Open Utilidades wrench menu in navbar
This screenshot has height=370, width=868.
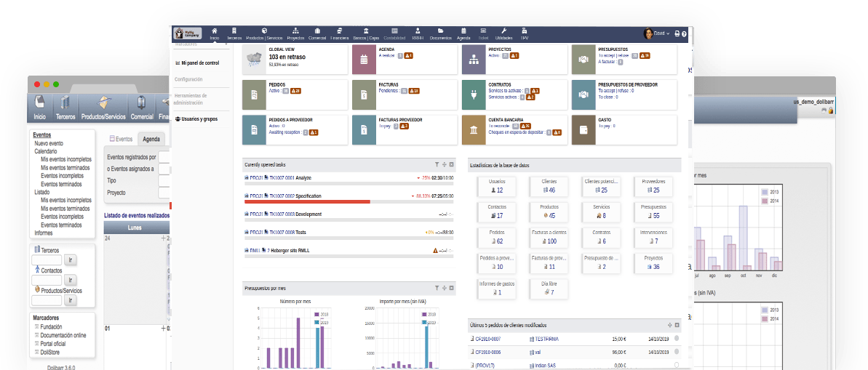click(x=503, y=33)
